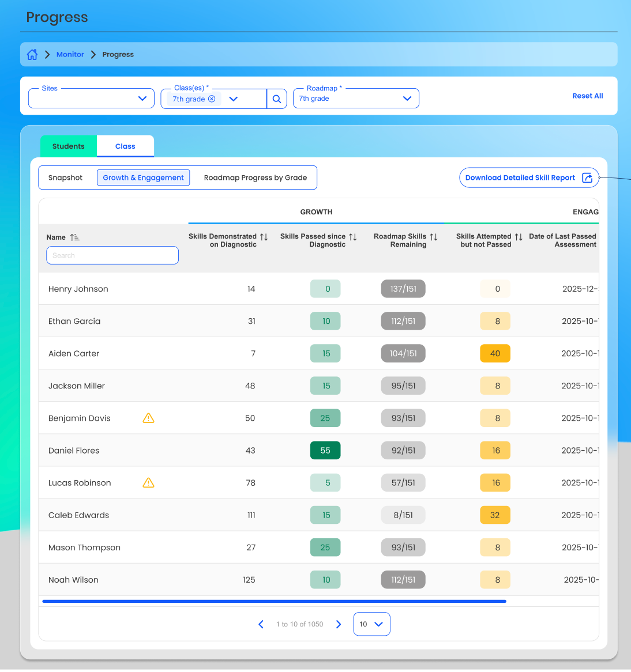This screenshot has height=672, width=631.
Task: Open the warning icon for Benjamin Davis
Action: (148, 418)
